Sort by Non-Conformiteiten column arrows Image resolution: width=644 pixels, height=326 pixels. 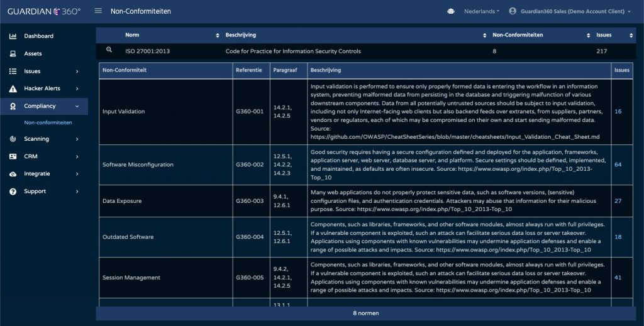[588, 36]
